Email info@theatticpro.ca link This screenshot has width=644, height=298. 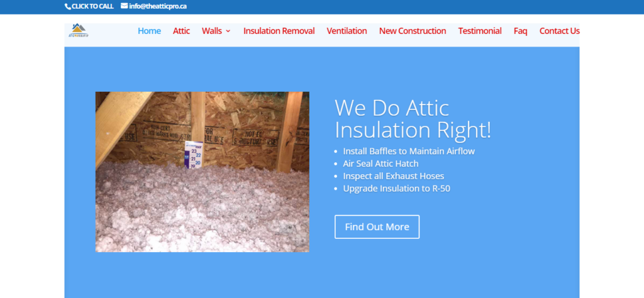pyautogui.click(x=158, y=6)
